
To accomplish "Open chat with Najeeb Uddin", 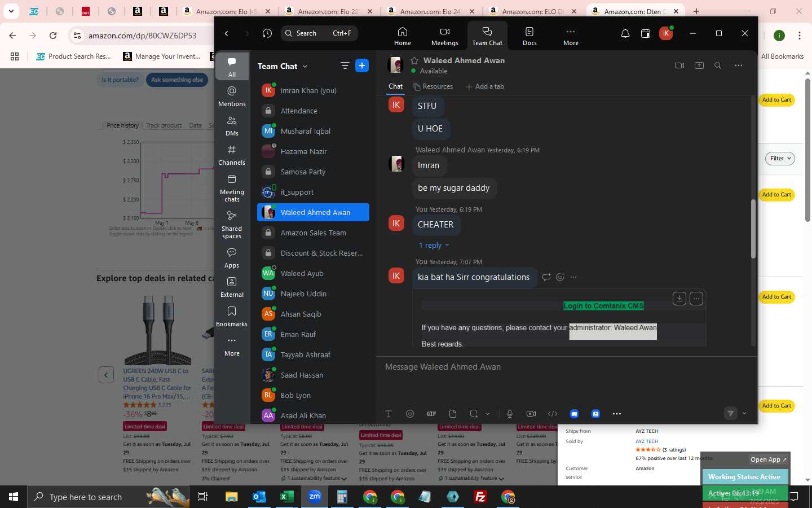I will pyautogui.click(x=313, y=294).
